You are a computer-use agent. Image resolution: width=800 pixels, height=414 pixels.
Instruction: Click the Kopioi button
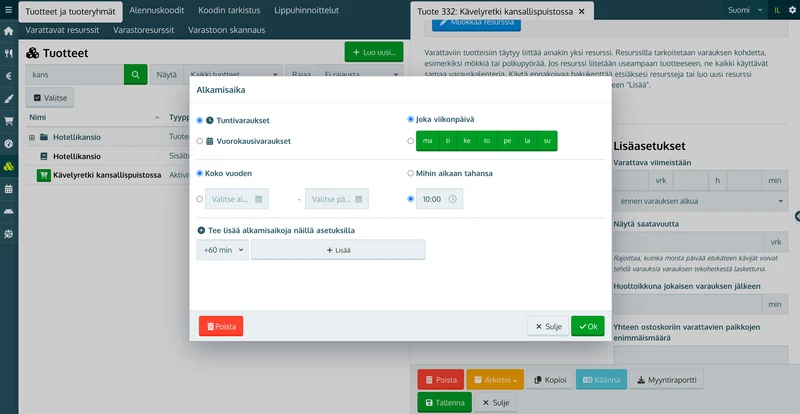(549, 380)
